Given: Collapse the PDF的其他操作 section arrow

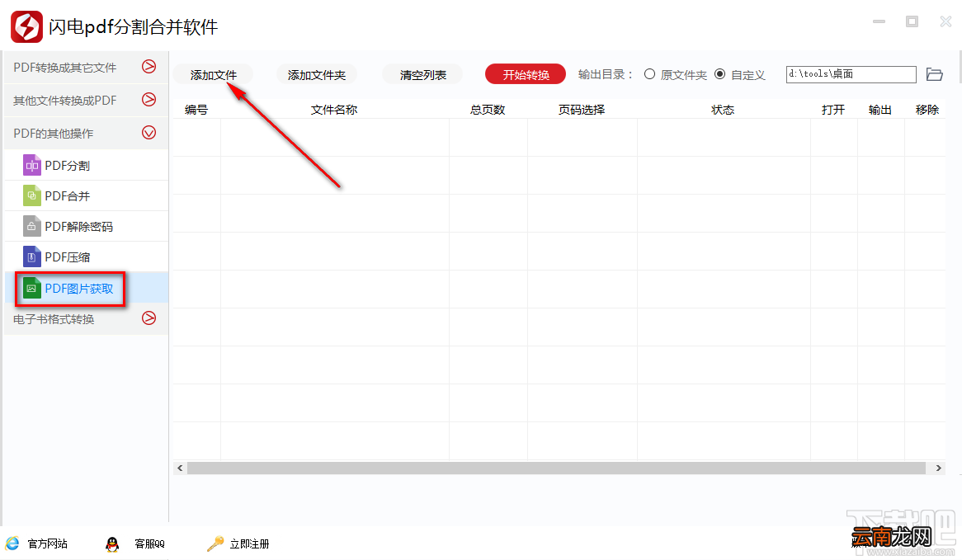Looking at the screenshot, I should coord(149,133).
